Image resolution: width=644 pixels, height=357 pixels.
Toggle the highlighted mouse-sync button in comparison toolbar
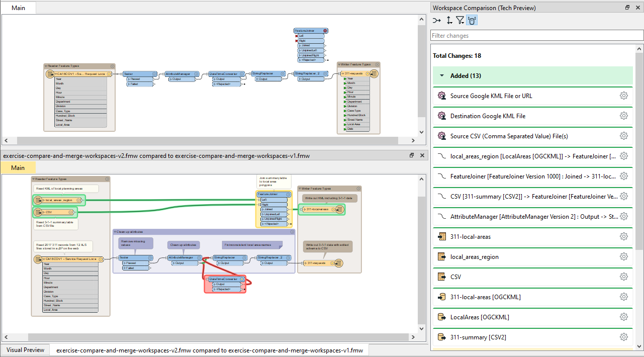click(472, 21)
